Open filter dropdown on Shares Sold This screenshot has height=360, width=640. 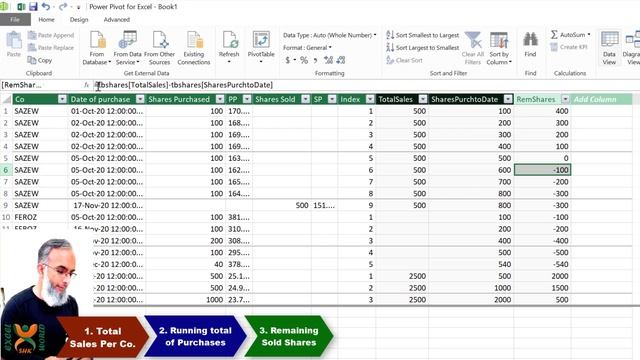tap(305, 99)
